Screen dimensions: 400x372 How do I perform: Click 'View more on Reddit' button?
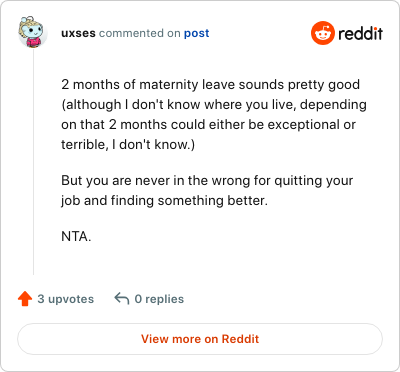point(200,339)
